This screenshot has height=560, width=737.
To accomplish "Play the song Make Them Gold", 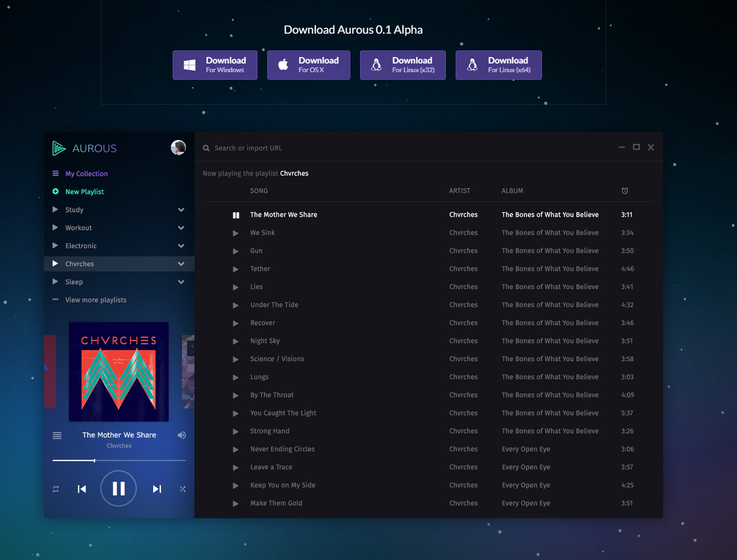I will pos(236,504).
